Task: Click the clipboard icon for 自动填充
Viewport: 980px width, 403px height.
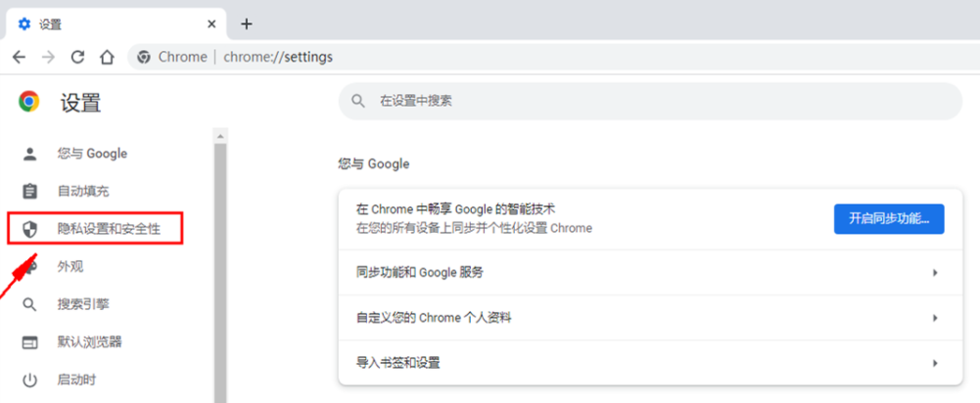Action: click(30, 191)
